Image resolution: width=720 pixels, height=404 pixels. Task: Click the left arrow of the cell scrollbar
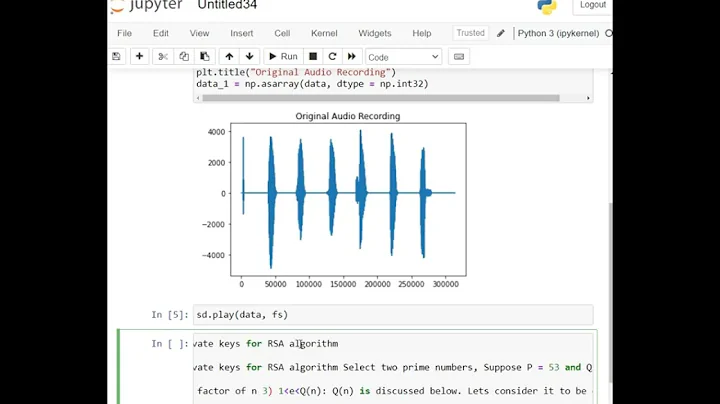pyautogui.click(x=198, y=98)
